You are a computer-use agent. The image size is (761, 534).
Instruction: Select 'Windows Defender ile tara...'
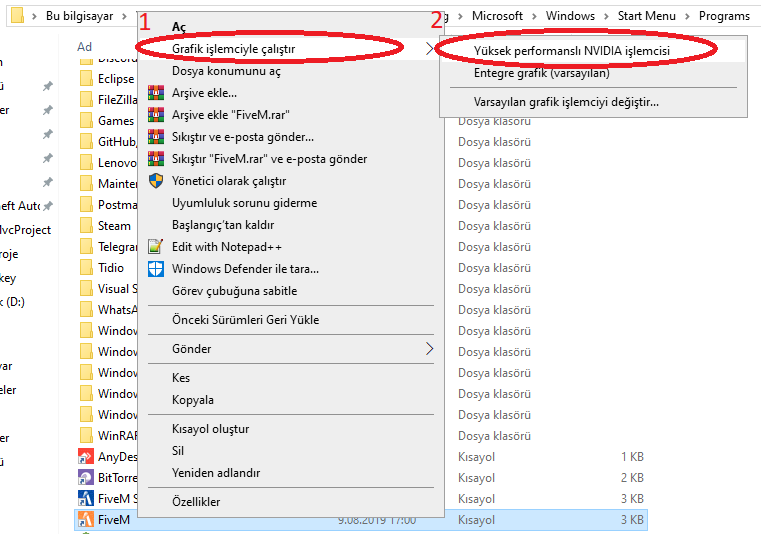[246, 268]
